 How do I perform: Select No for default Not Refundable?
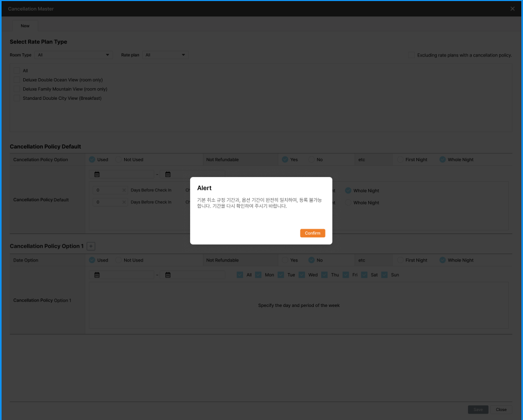(311, 160)
